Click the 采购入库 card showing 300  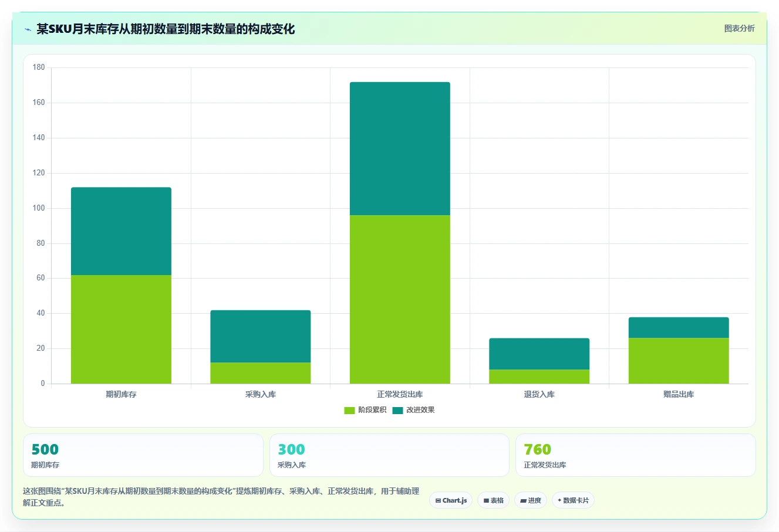(x=389, y=455)
